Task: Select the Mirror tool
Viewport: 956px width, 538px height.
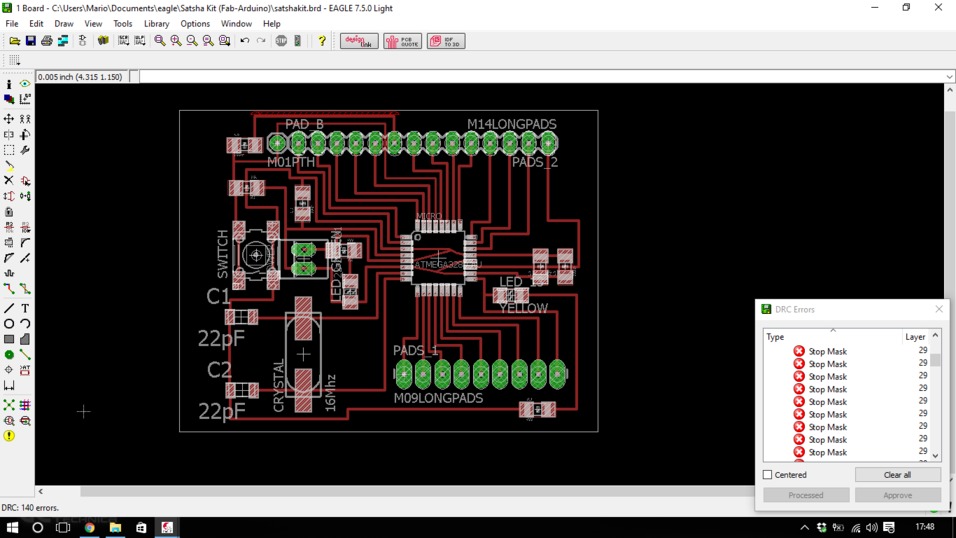Action: point(9,134)
